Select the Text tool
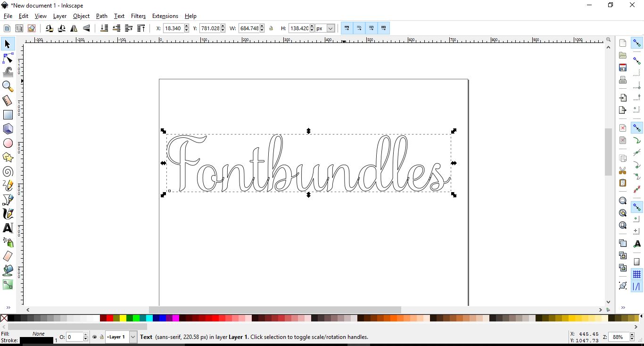 click(8, 228)
